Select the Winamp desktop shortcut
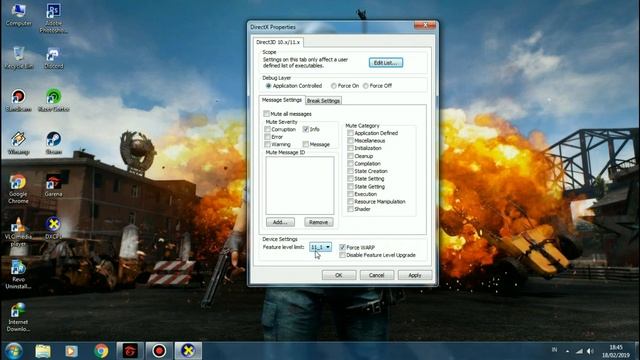640x360 pixels. coord(18,143)
